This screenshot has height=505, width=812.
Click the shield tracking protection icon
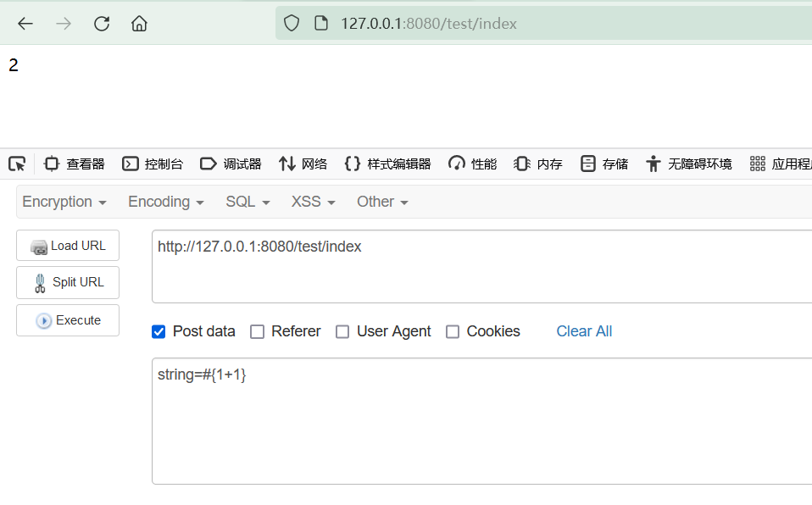292,24
